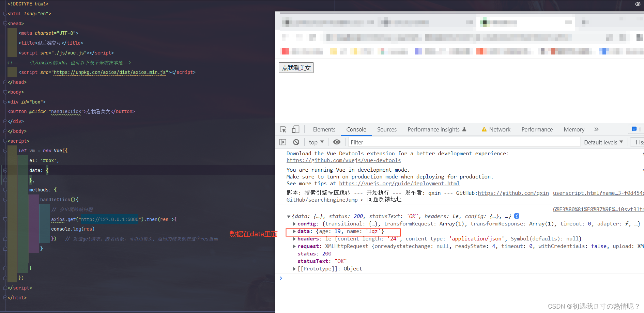Click the warning triangle on the Network tab

click(x=484, y=129)
